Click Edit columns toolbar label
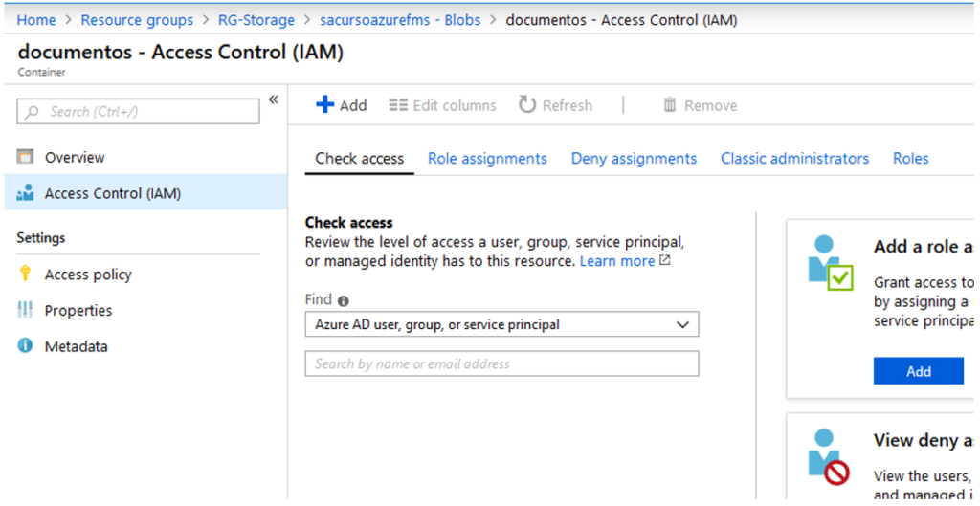The height and width of the screenshot is (506, 980). (x=455, y=105)
